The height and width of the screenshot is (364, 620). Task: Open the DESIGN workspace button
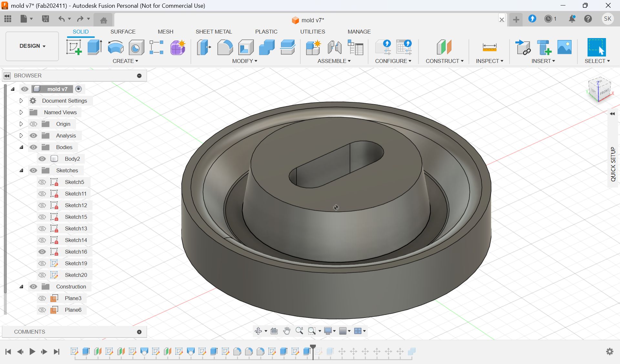tap(32, 46)
